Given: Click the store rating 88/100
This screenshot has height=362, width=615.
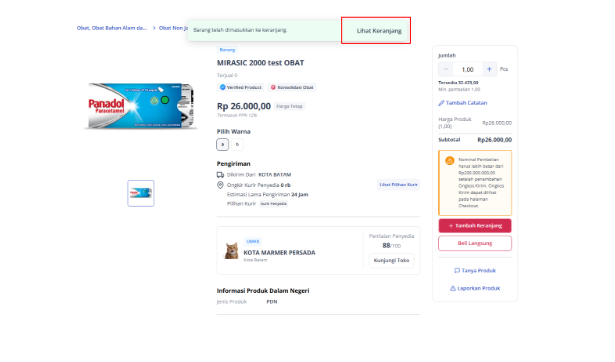Looking at the screenshot, I should (x=391, y=246).
